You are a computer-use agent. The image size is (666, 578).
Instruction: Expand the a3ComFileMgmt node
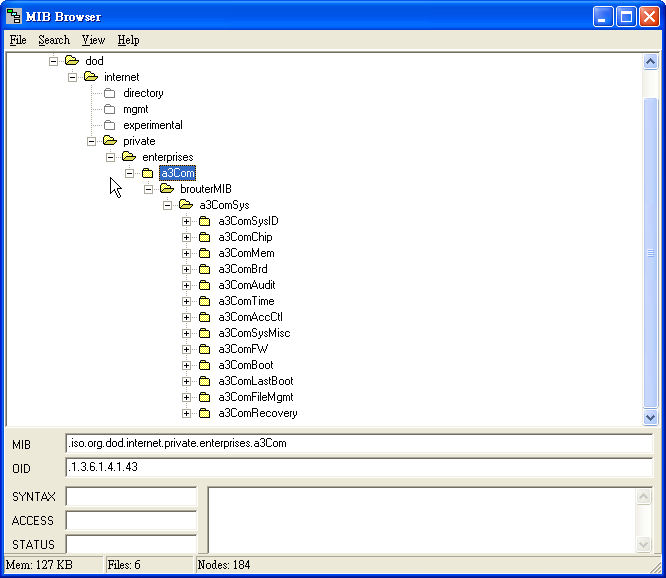[186, 398]
